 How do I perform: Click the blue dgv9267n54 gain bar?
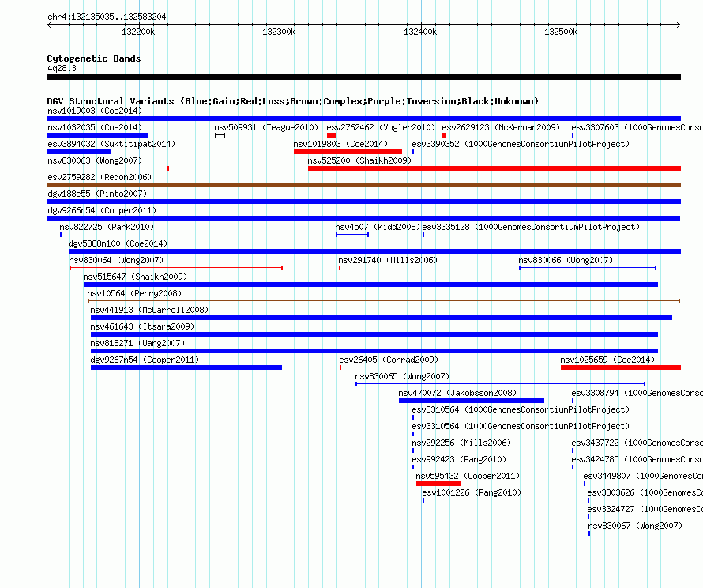(186, 367)
